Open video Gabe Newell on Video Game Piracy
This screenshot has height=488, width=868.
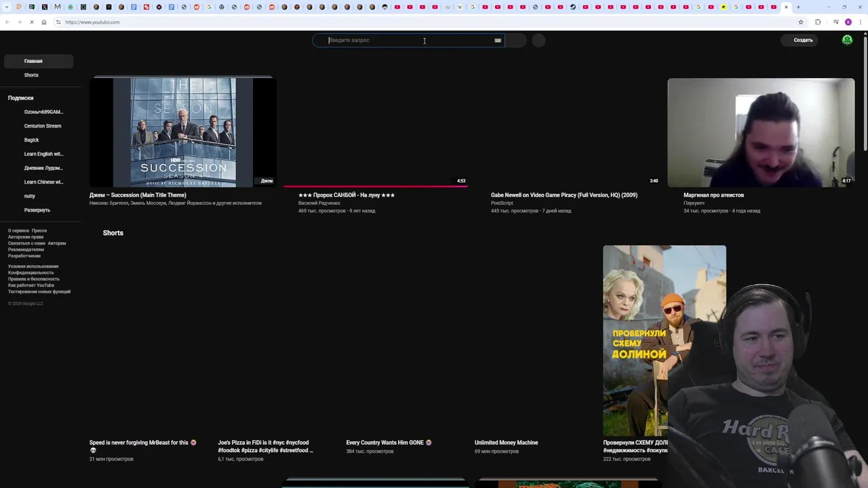pos(564,195)
